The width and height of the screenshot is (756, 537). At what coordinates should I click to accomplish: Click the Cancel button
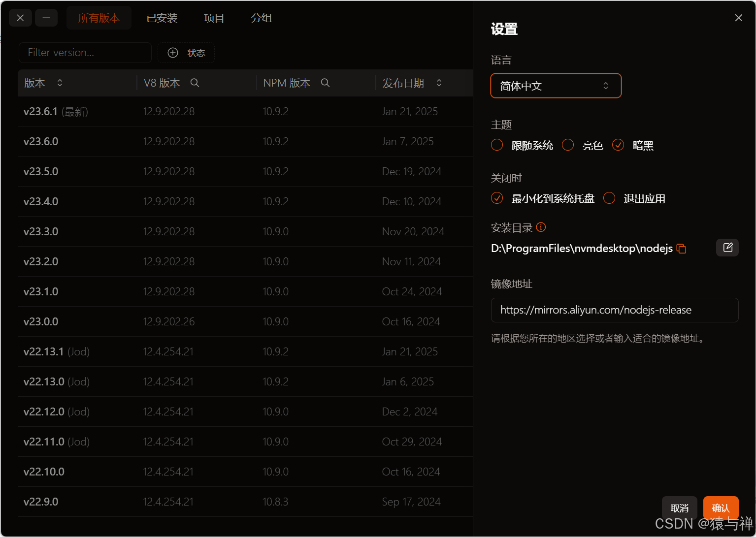coord(680,508)
